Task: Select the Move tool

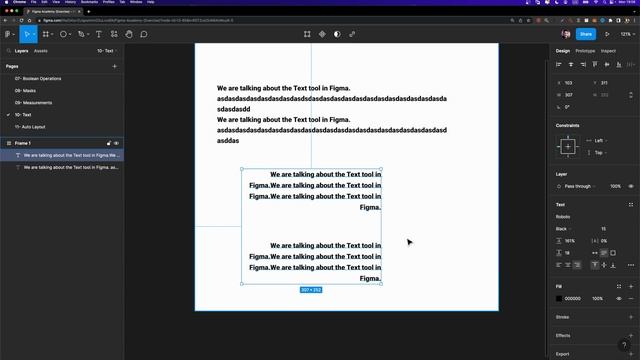Action: (27, 34)
